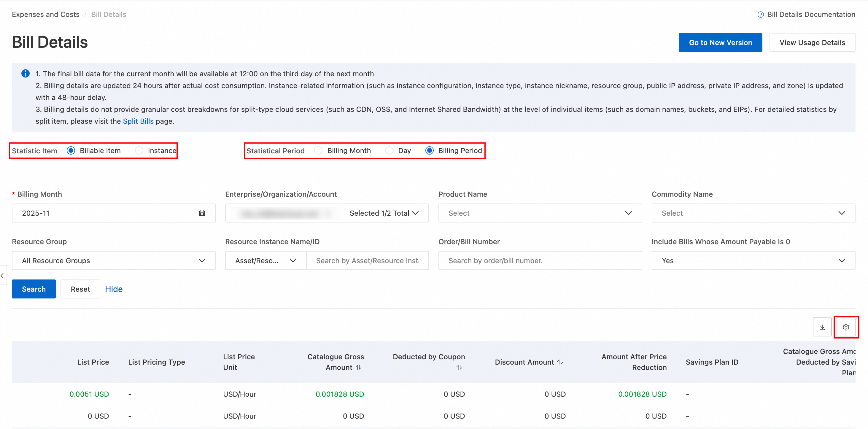The height and width of the screenshot is (429, 868).
Task: Sort by Discount Amount column
Action: pos(560,362)
